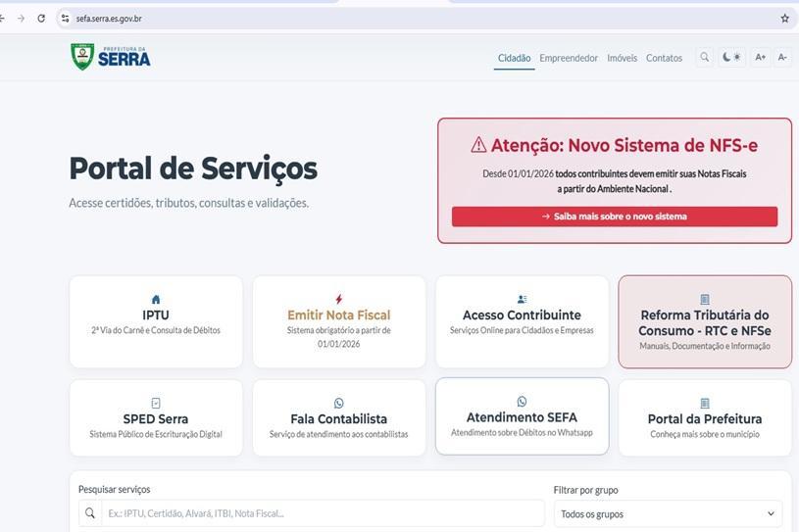Click text Sistema Público de Escrituração Digital
Image resolution: width=799 pixels, height=532 pixels.
coord(156,434)
